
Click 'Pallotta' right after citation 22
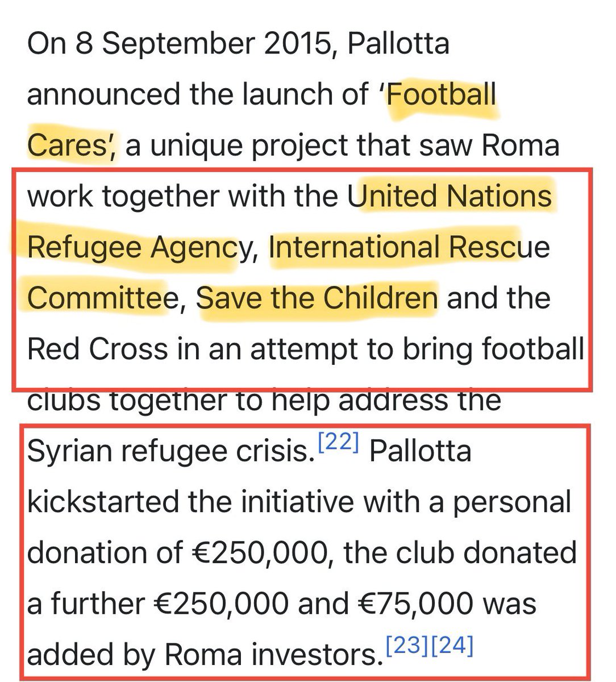coord(421,451)
